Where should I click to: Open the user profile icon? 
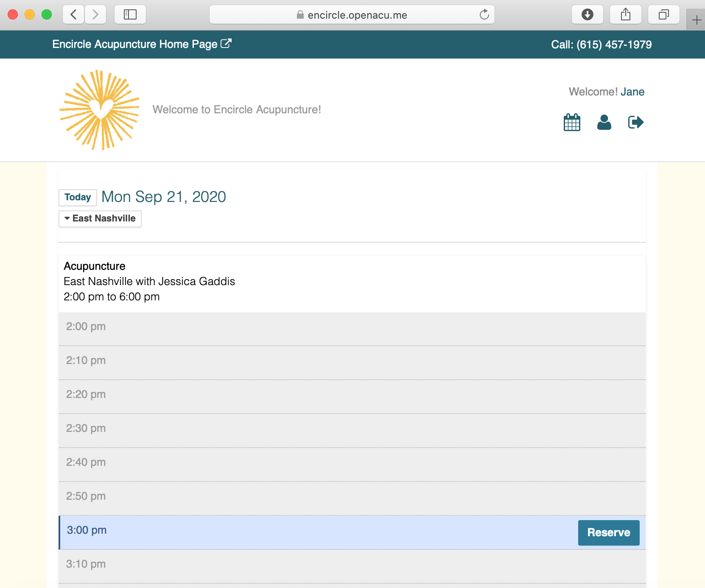(x=604, y=123)
